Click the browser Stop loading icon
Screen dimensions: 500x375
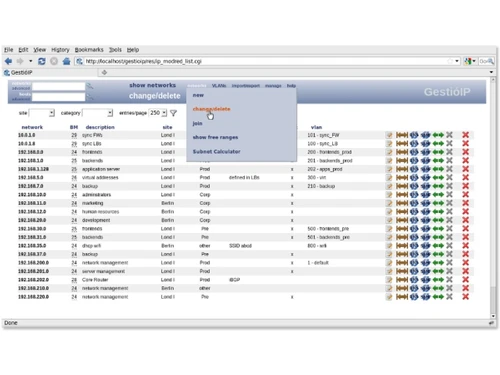(x=54, y=61)
